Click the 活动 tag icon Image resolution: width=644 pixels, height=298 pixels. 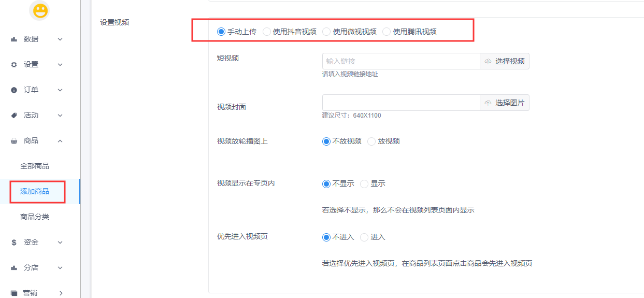click(14, 116)
